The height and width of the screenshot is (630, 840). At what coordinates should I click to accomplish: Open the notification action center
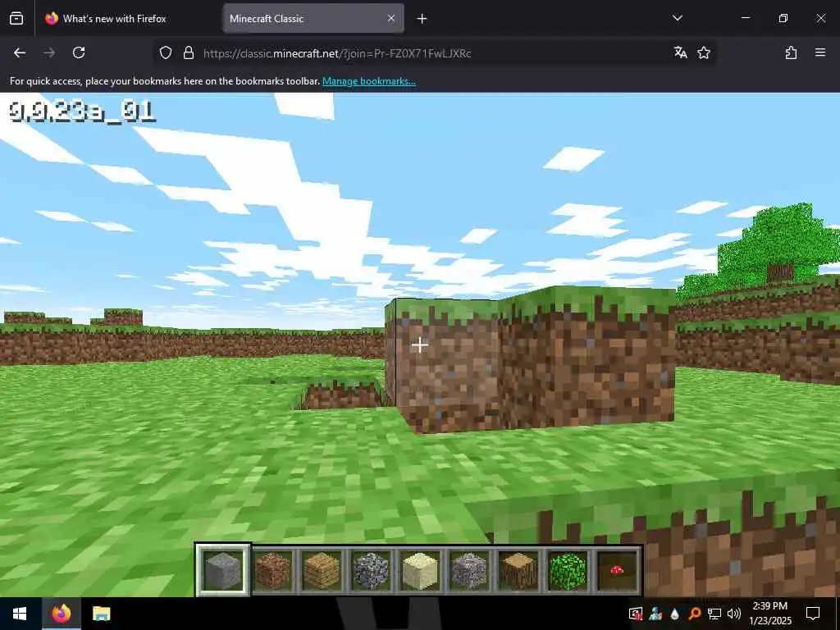coord(813,614)
